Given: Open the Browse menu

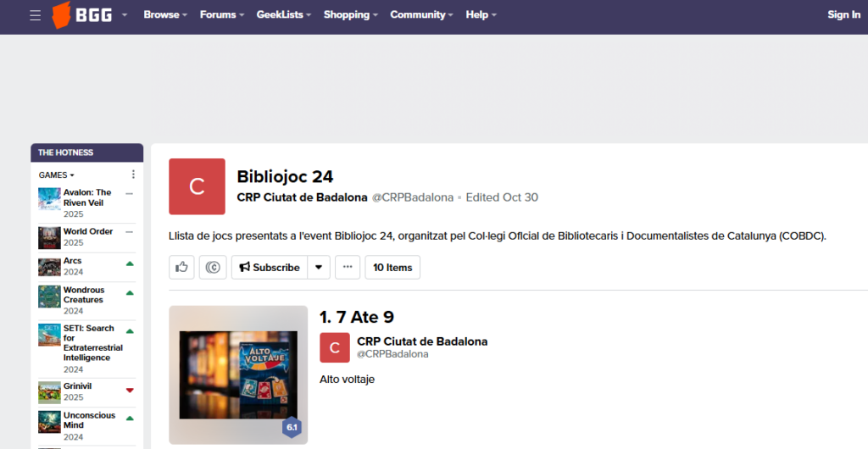Looking at the screenshot, I should (x=165, y=15).
